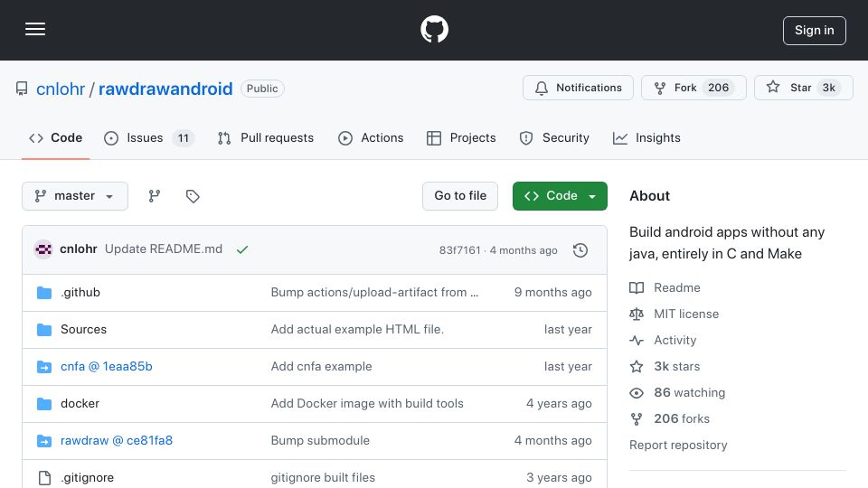This screenshot has height=488, width=868.
Task: Open the fork count 206 badge
Action: point(718,88)
